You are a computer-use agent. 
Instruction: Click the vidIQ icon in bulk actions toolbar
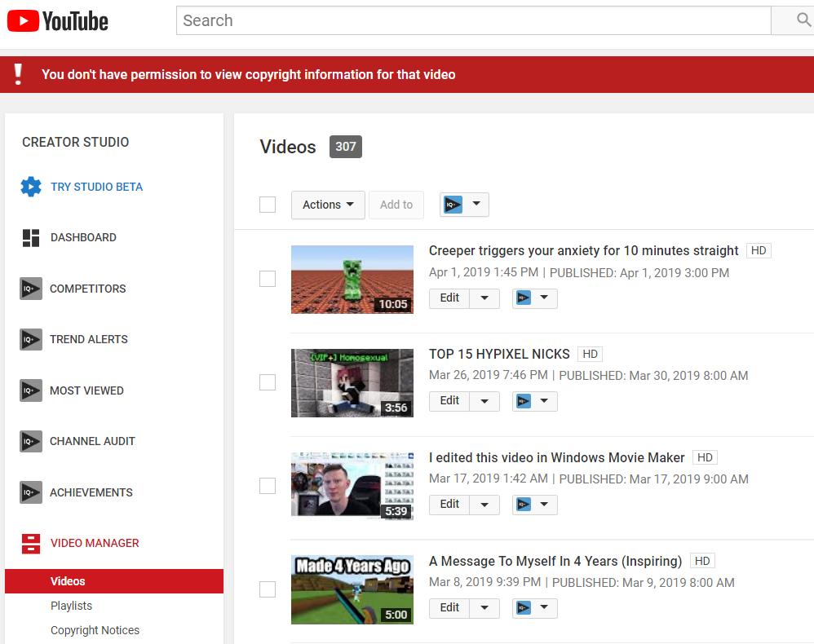pos(453,205)
